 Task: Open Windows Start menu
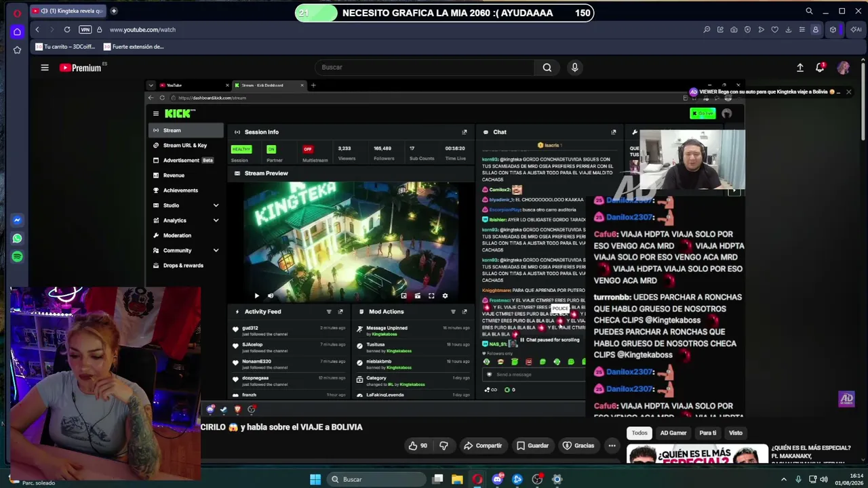point(315,479)
